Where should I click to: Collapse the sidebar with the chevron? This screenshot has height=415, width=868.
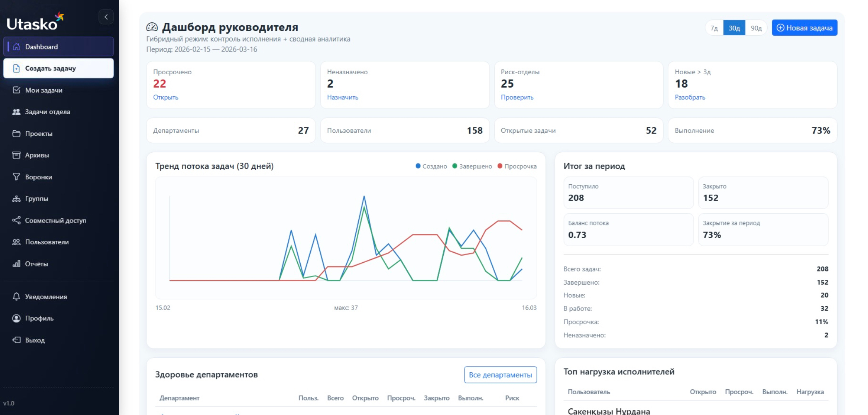(x=106, y=17)
